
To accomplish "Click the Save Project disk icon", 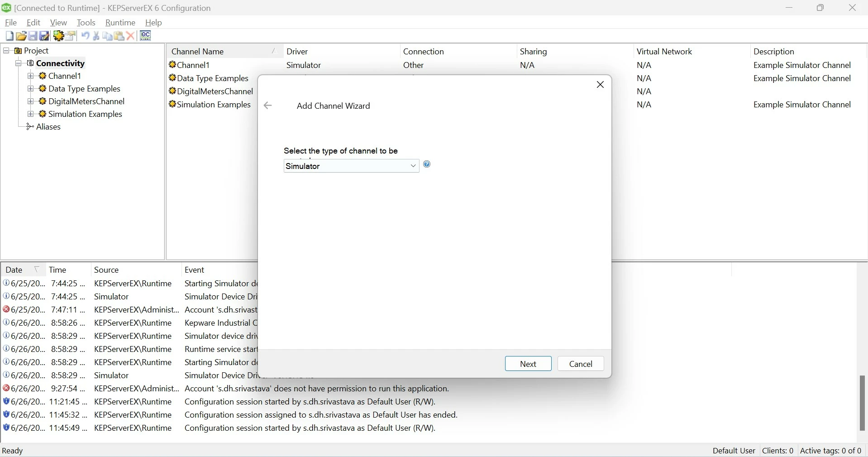I will pos(33,36).
